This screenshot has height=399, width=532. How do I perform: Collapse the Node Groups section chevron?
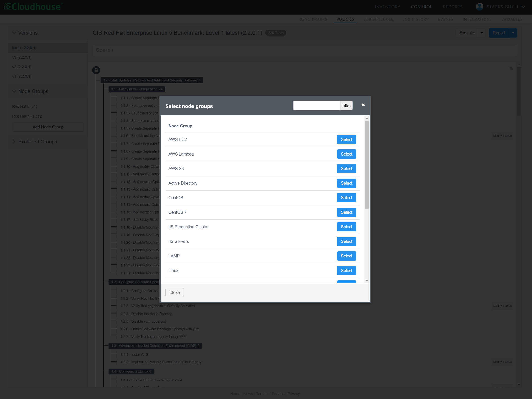tap(14, 91)
